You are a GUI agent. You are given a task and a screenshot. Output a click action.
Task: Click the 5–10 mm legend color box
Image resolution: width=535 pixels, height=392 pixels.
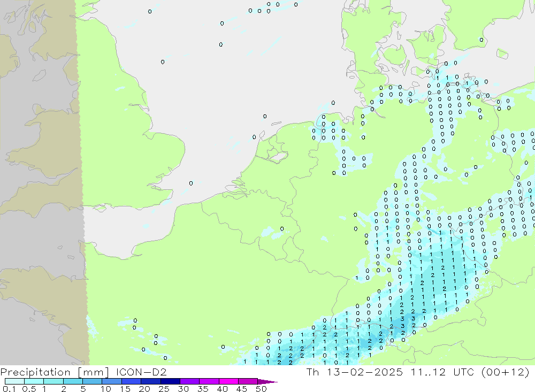pos(93,381)
